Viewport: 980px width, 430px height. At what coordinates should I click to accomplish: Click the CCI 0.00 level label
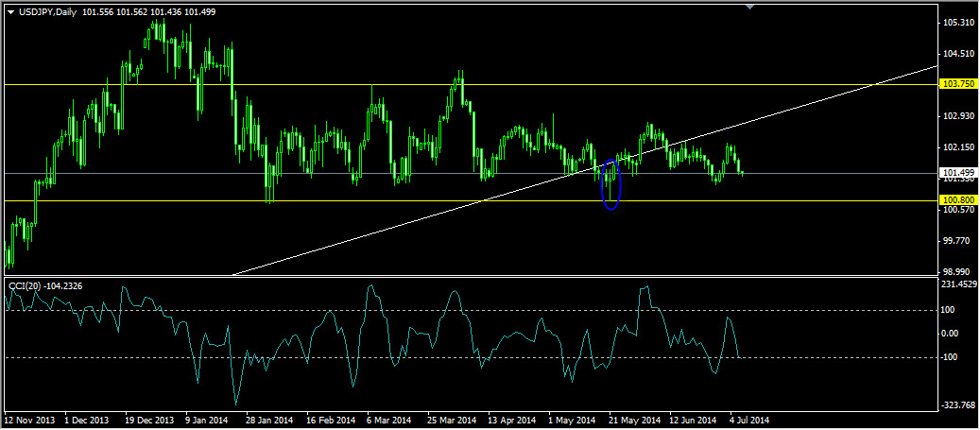click(949, 333)
